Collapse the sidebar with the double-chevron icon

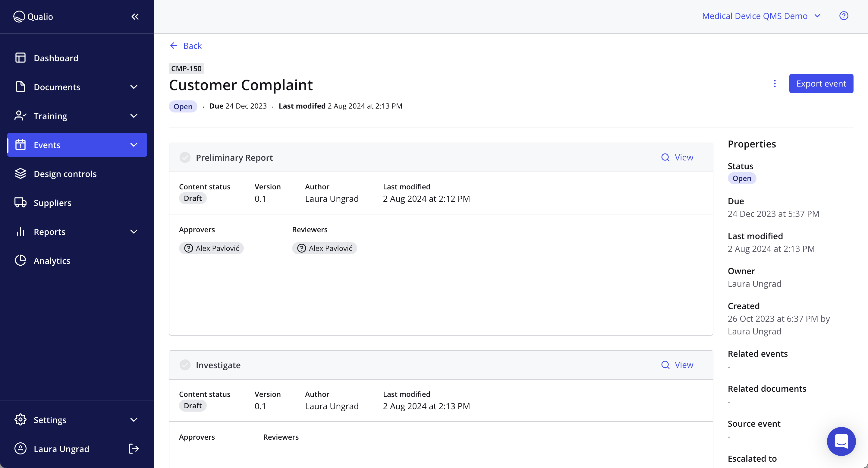(x=135, y=16)
